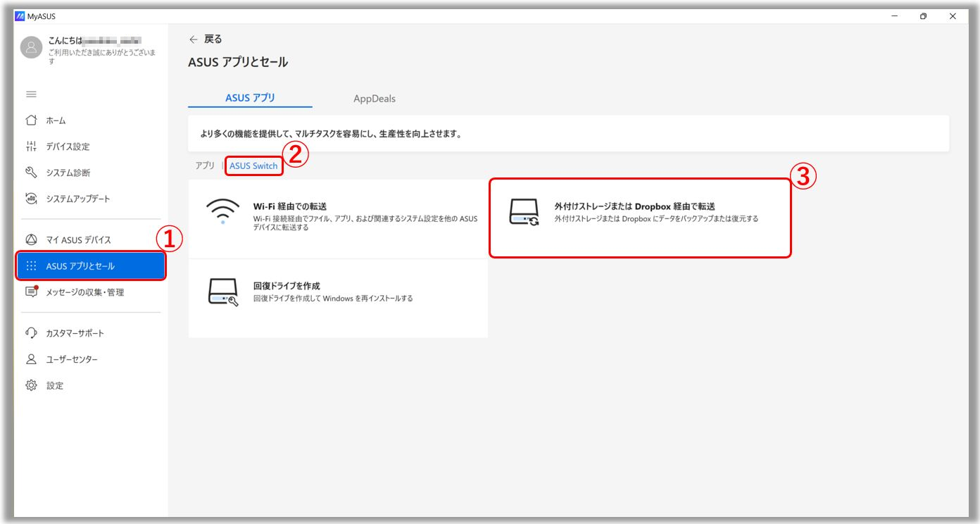The width and height of the screenshot is (980, 524).
Task: Restore down the MyASUS window
Action: (923, 16)
